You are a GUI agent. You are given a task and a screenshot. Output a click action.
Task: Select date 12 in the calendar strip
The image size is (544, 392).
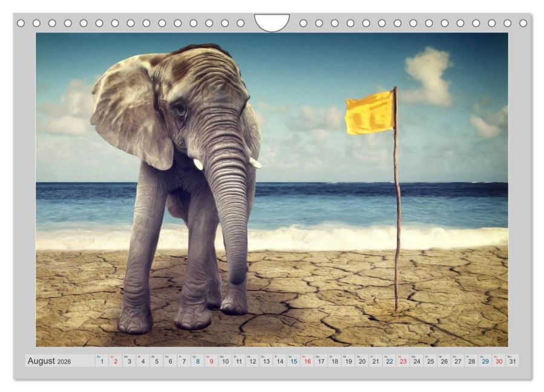pyautogui.click(x=252, y=361)
